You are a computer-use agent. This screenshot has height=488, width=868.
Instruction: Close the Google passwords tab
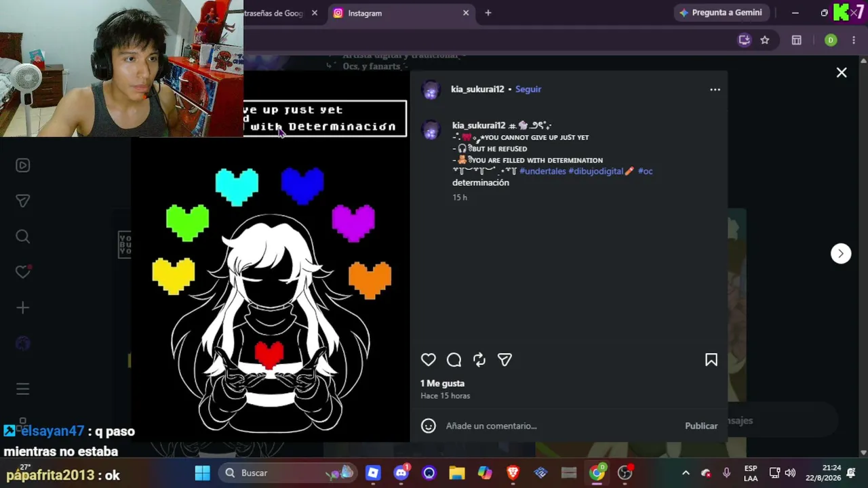click(x=315, y=13)
